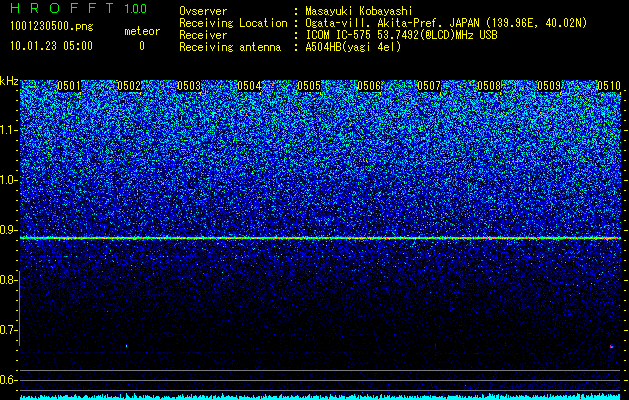Click the red signal dot below the 0510 marker

tap(611, 346)
